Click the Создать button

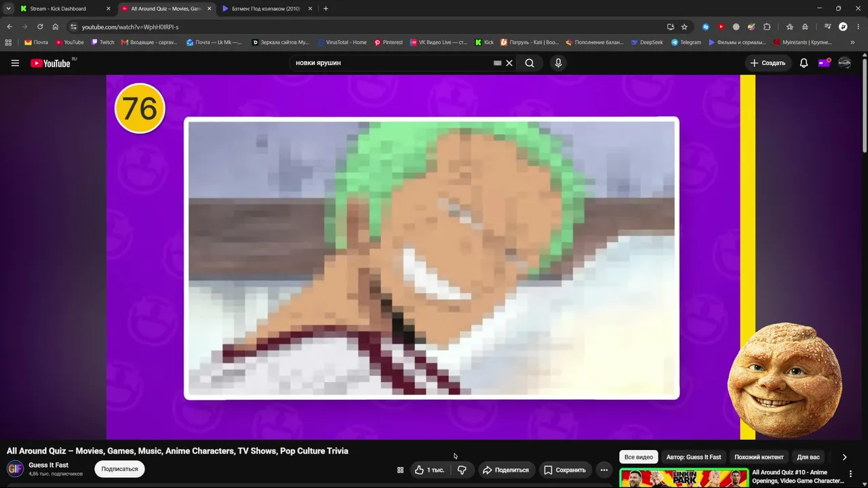[x=768, y=63]
